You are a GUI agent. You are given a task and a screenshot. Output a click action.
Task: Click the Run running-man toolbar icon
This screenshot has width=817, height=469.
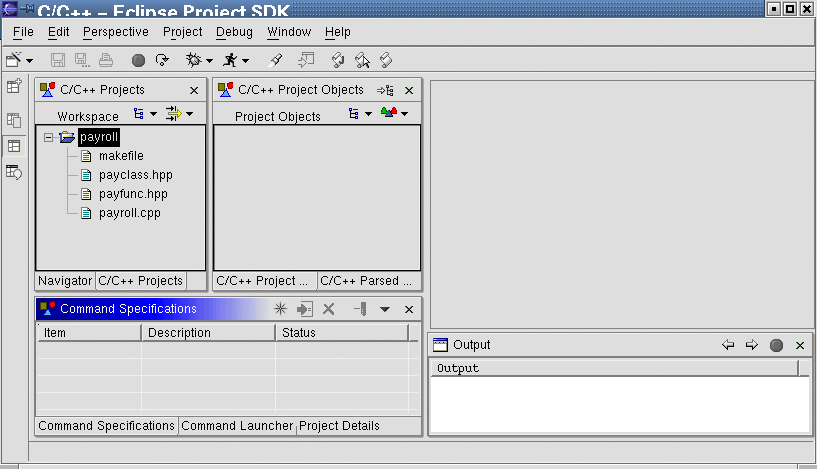click(230, 60)
